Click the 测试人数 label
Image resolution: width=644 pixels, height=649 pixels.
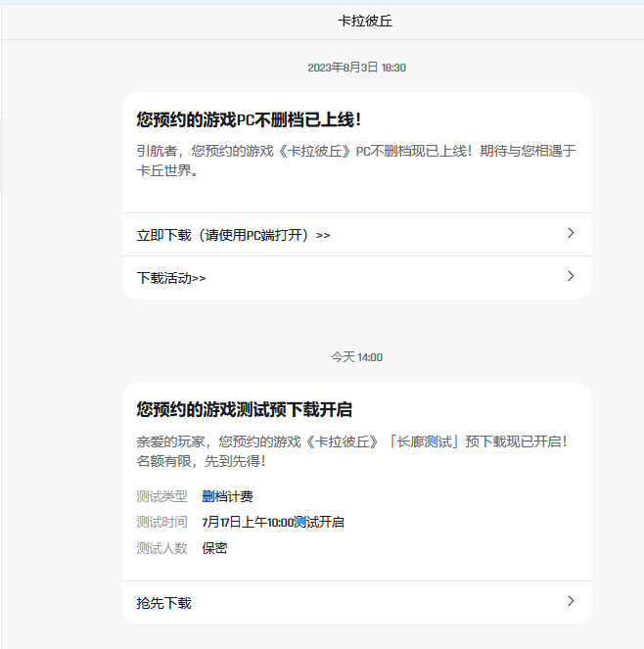coord(161,548)
